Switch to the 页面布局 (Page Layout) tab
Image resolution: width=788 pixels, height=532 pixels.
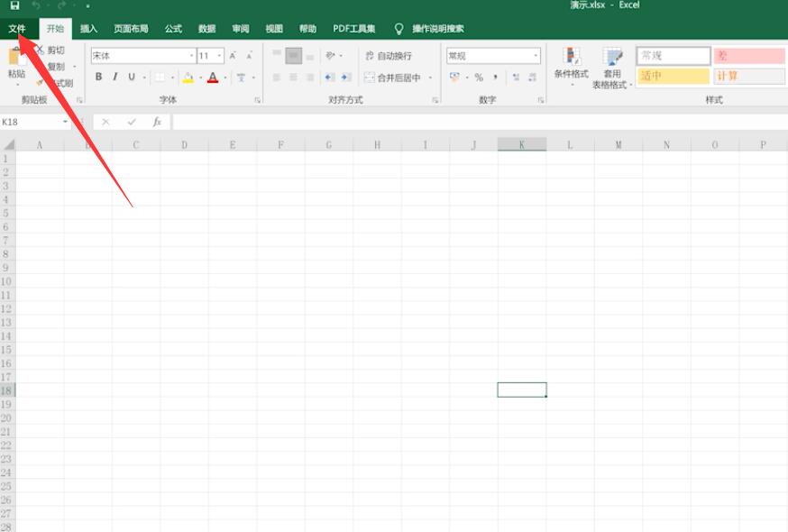[x=131, y=29]
